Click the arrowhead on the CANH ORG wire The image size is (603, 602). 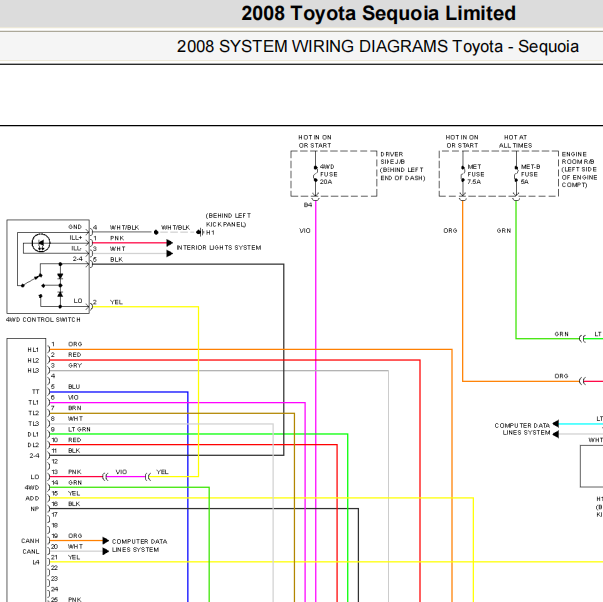click(x=106, y=541)
